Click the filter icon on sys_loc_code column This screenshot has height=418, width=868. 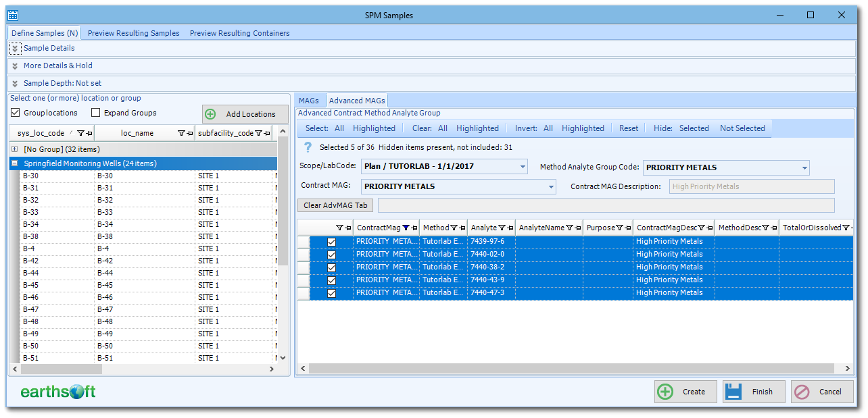pyautogui.click(x=80, y=133)
